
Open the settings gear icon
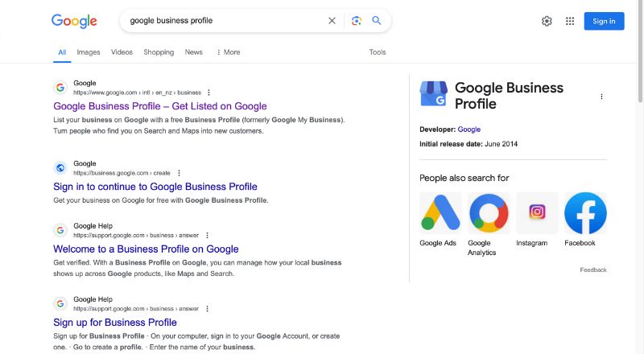[547, 21]
